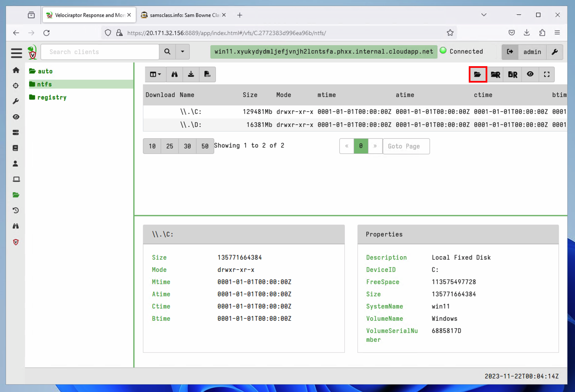This screenshot has width=575, height=392.
Task: Click the red shield icon in sidebar
Action: tap(16, 242)
